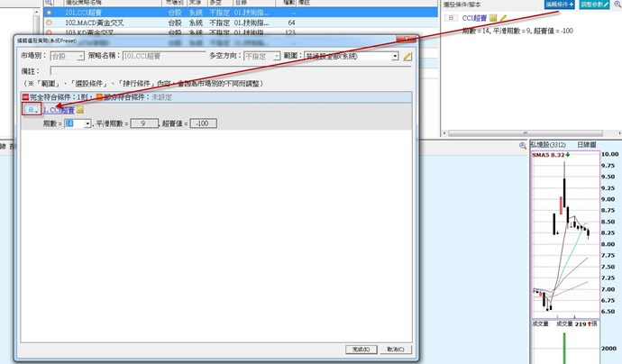Click the 調整參數 button
The width and height of the screenshot is (622, 364).
(599, 5)
